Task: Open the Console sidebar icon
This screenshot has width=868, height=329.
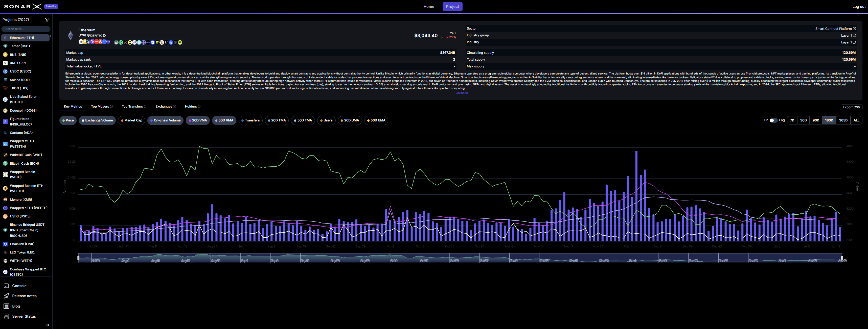Action: 6,286
